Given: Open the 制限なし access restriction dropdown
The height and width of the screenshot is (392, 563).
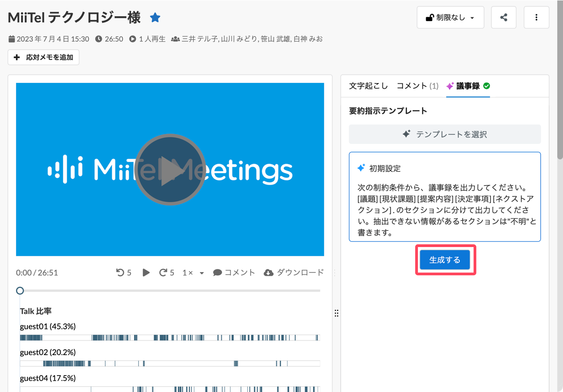Looking at the screenshot, I should pyautogui.click(x=450, y=18).
